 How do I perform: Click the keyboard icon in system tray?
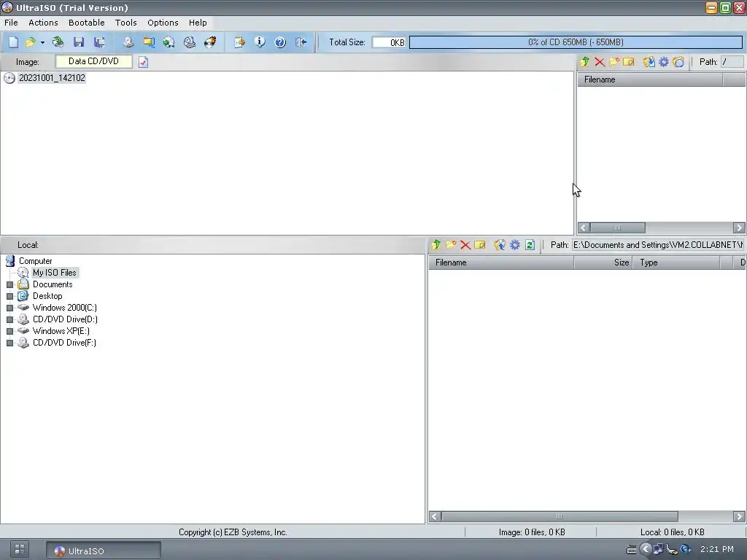(x=631, y=550)
